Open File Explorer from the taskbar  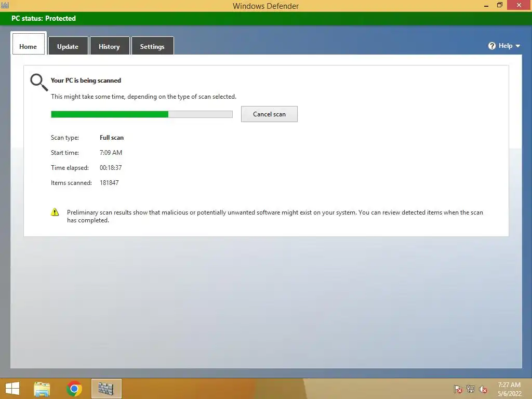tap(42, 389)
